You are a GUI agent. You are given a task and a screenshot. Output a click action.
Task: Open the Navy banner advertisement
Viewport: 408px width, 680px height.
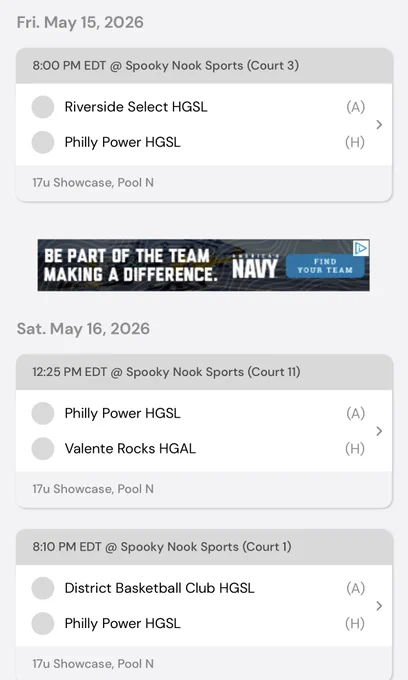point(204,265)
